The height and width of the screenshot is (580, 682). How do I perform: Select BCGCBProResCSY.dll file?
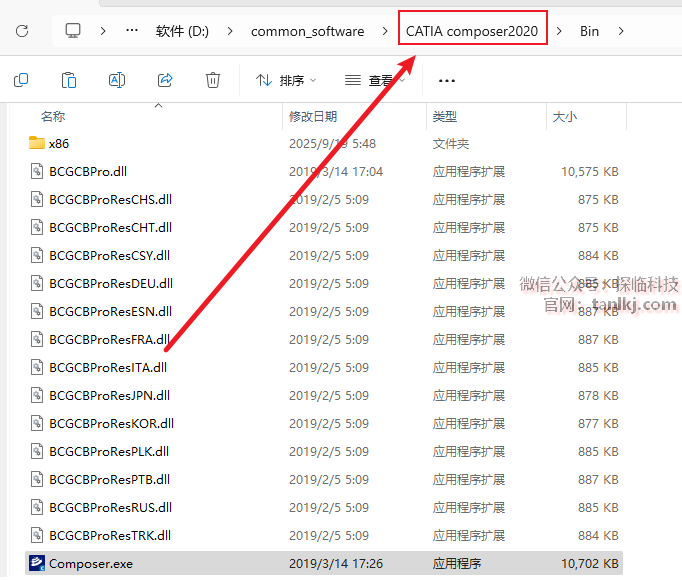click(x=110, y=255)
